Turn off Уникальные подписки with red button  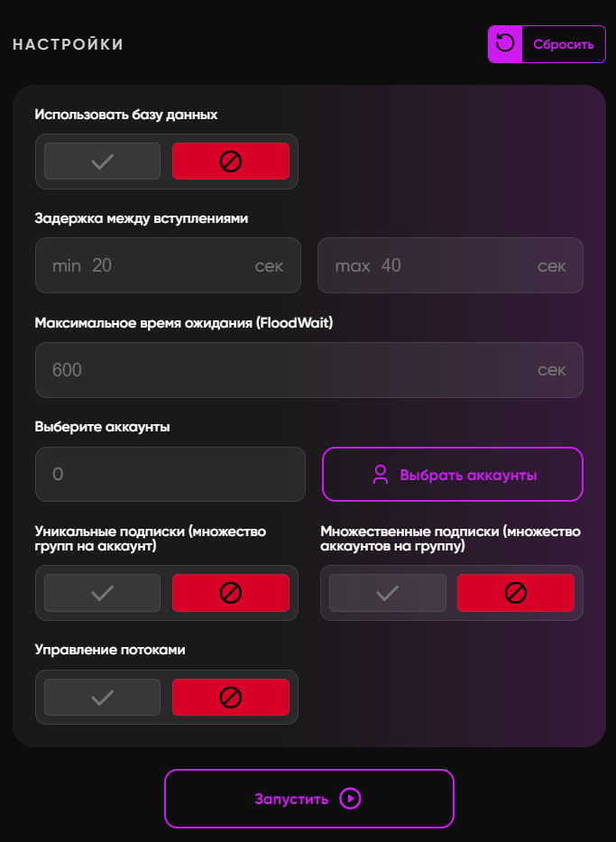231,593
